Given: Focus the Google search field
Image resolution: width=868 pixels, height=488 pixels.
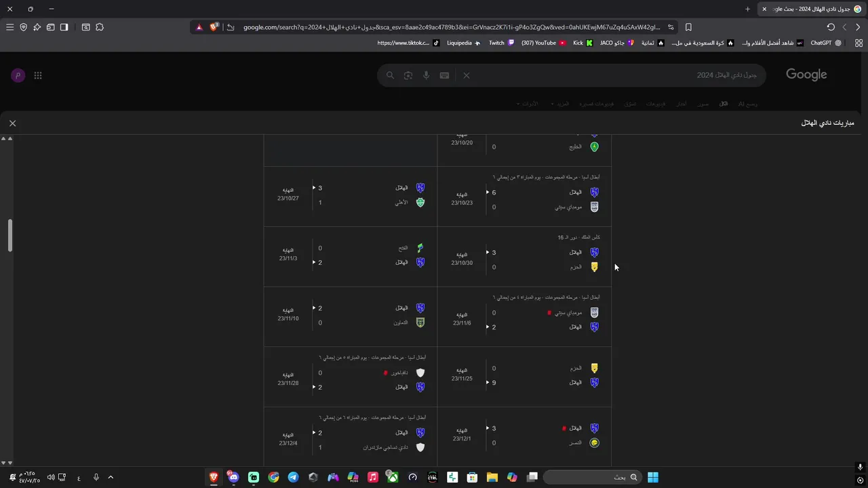Looking at the screenshot, I should click(571, 75).
